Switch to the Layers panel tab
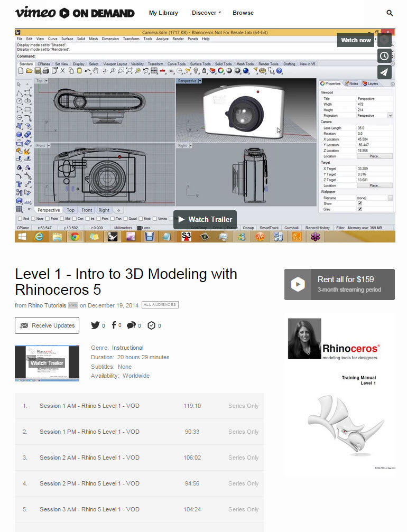The height and width of the screenshot is (532, 407). 371,83
